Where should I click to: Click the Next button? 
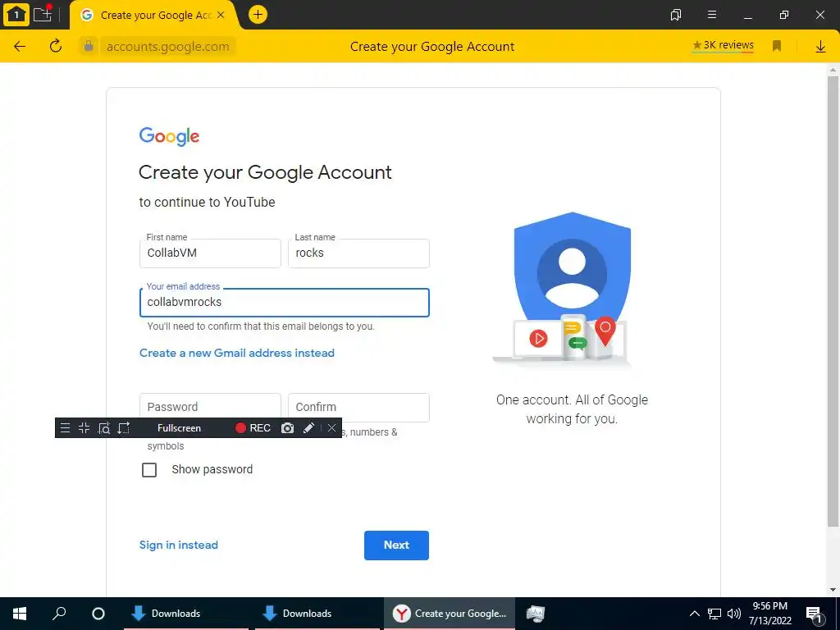point(396,546)
